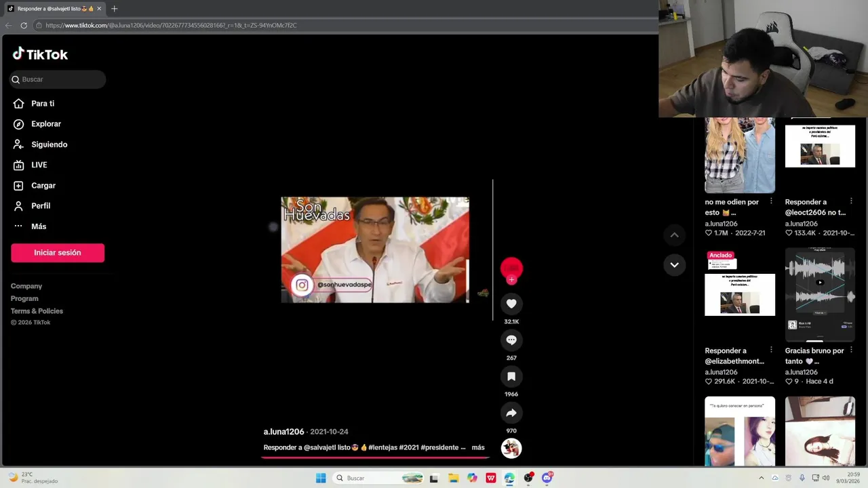Open 'Gracias bruno por tanto' waveform thumbnail
Screen dimensions: 868x488
click(820, 295)
